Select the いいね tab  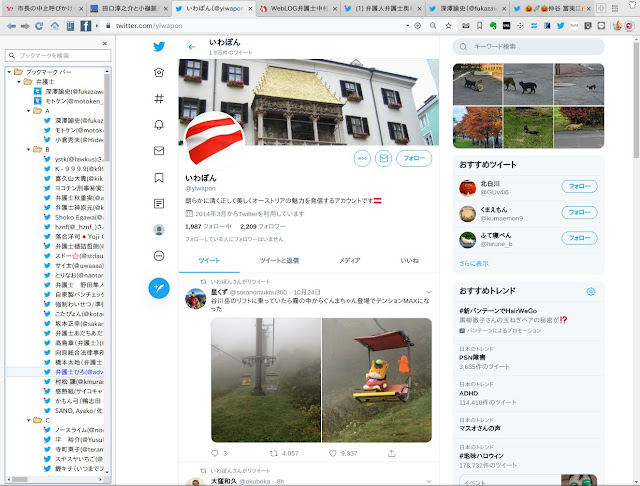click(x=409, y=260)
